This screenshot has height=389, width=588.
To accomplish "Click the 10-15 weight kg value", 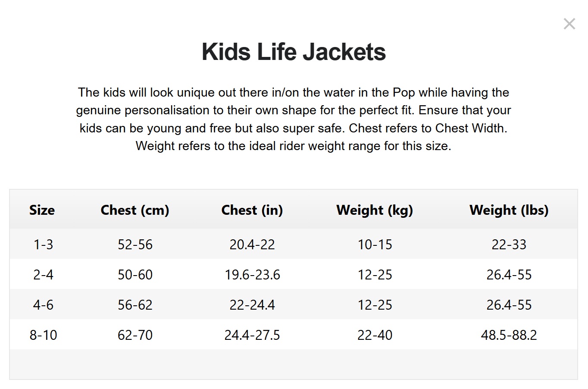I will 375,245.
